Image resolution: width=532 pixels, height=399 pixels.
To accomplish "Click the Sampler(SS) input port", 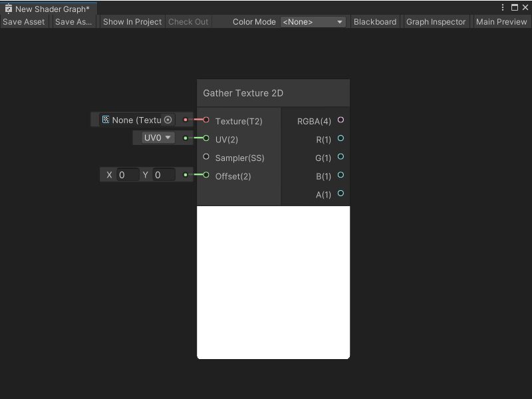I will click(206, 157).
